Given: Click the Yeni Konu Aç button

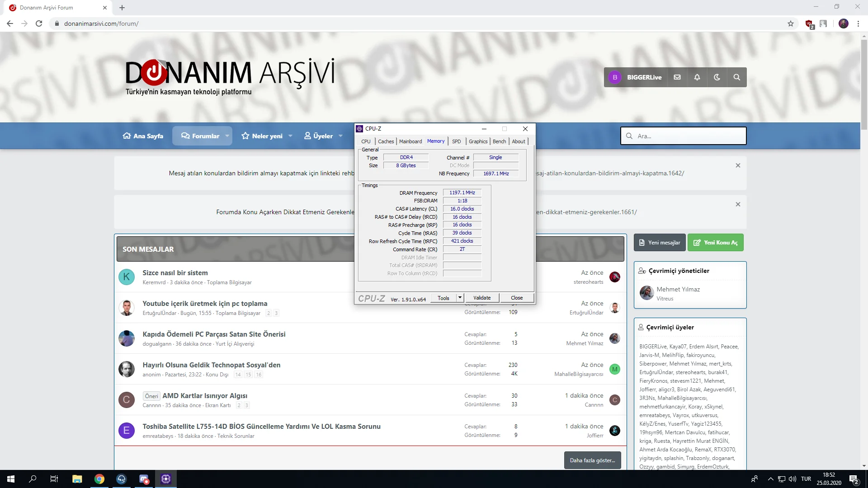Looking at the screenshot, I should (715, 243).
